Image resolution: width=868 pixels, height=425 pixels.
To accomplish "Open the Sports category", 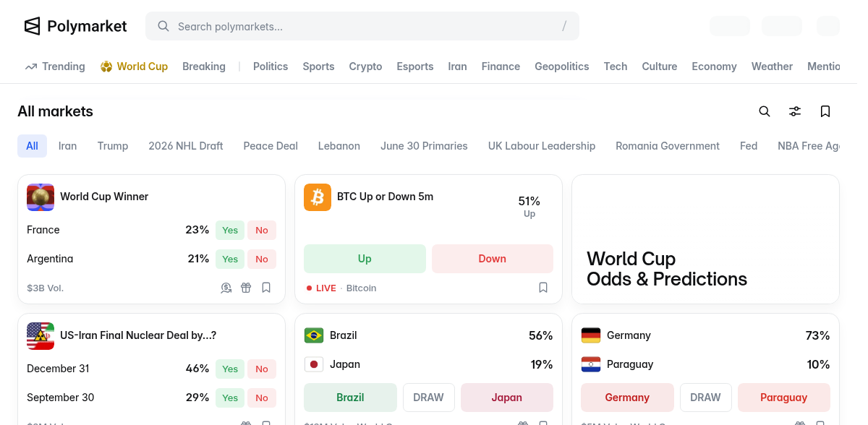I will [318, 66].
